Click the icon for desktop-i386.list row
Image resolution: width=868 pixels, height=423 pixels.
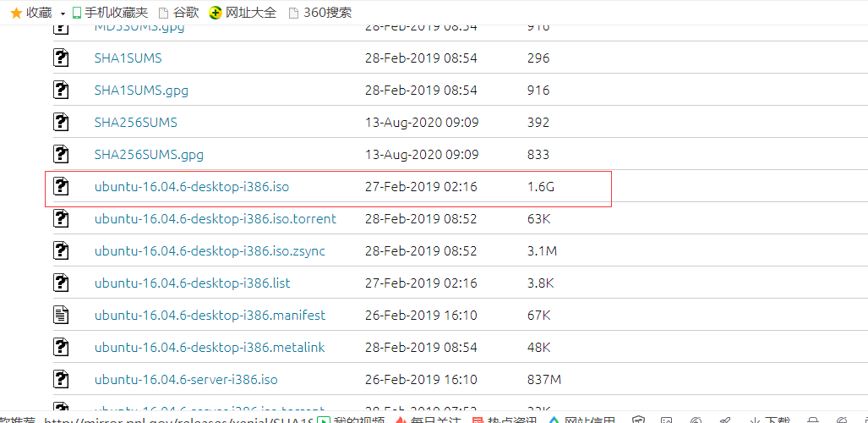(x=61, y=283)
